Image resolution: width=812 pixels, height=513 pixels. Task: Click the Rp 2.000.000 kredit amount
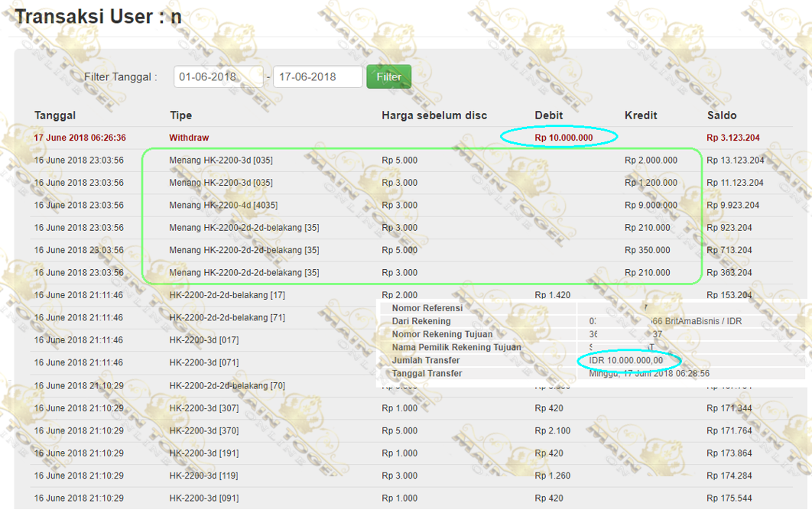coord(651,161)
